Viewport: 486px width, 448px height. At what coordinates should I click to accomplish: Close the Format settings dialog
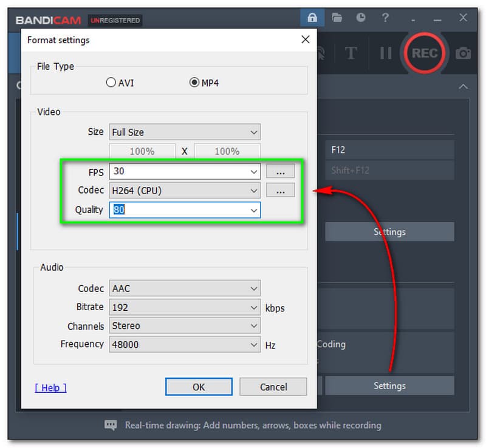(x=305, y=40)
